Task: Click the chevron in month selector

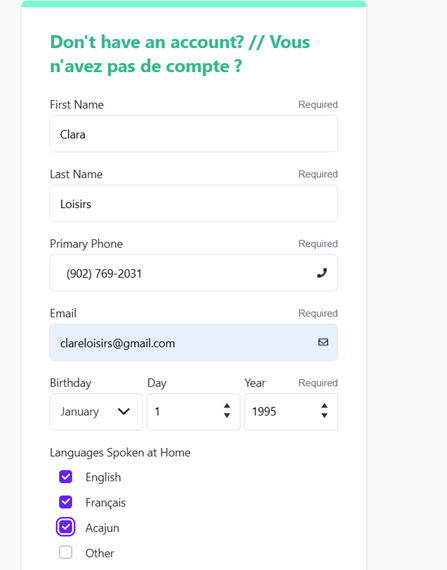Action: tap(124, 412)
